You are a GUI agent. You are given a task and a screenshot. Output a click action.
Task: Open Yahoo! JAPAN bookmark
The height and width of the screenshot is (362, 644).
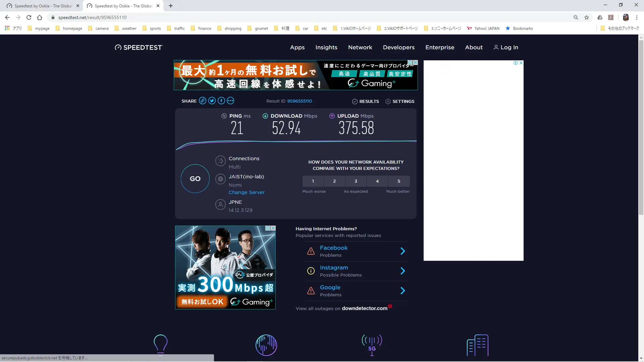(483, 28)
